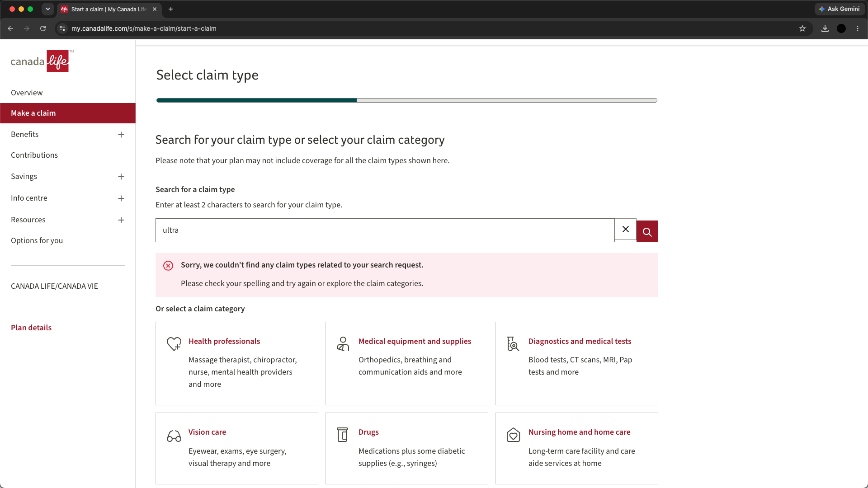The height and width of the screenshot is (488, 868).
Task: Close the Start a claim tab
Action: click(x=155, y=9)
